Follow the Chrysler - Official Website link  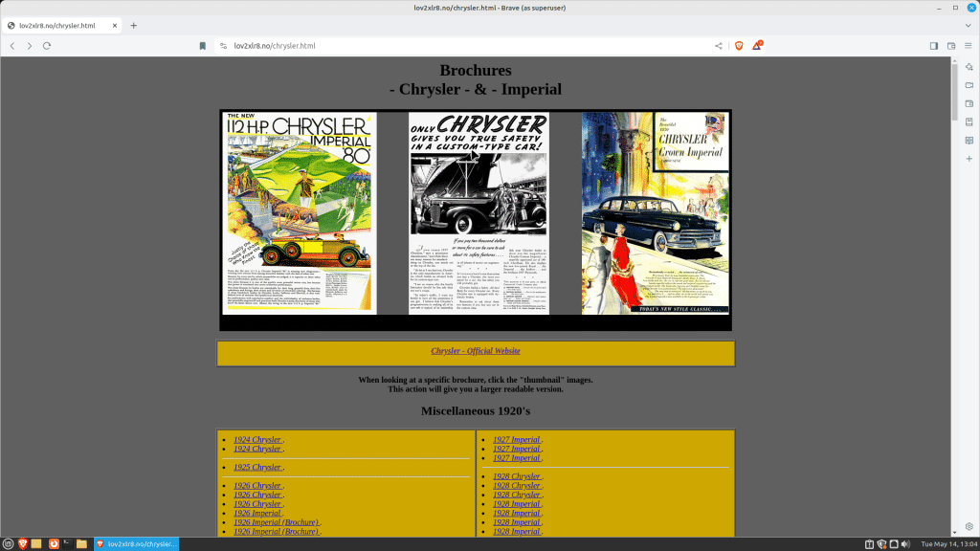click(x=475, y=351)
